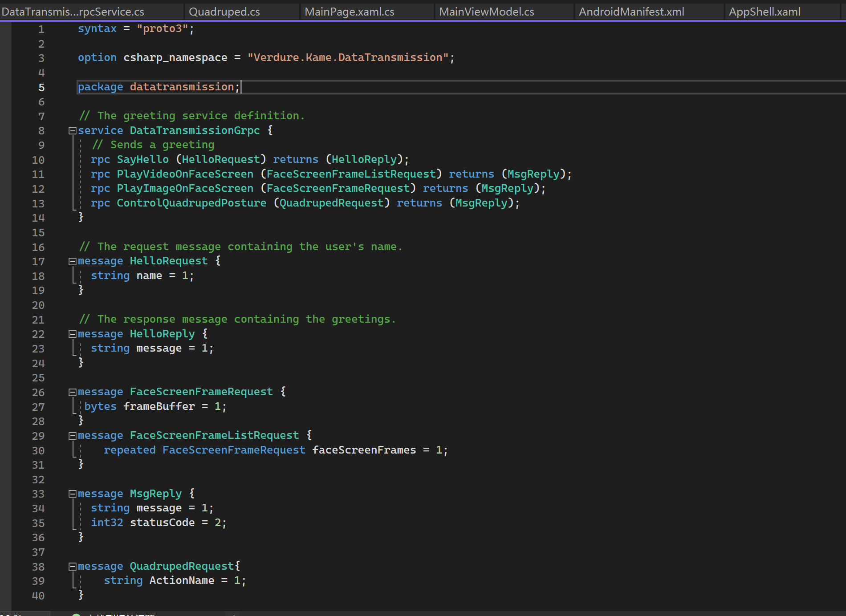The width and height of the screenshot is (846, 616).
Task: Place cursor on package datatransmission line
Action: coord(461,87)
